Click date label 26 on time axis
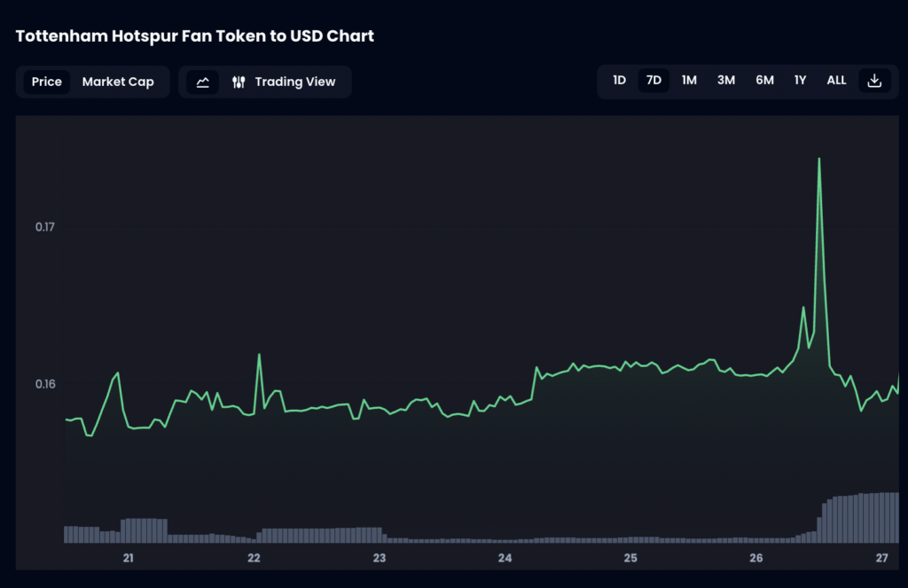The image size is (908, 588). [756, 558]
